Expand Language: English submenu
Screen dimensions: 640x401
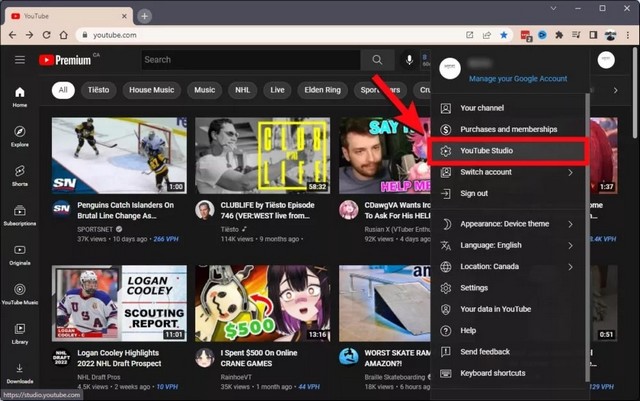570,245
